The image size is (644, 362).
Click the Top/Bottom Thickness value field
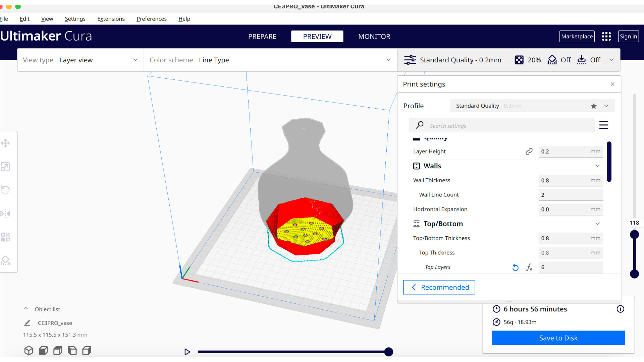(x=571, y=238)
